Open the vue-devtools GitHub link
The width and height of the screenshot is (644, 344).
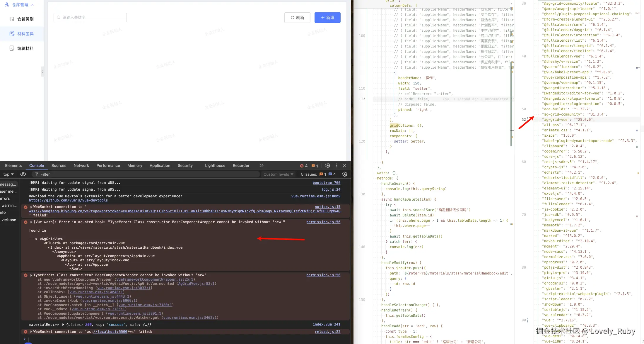point(68,200)
